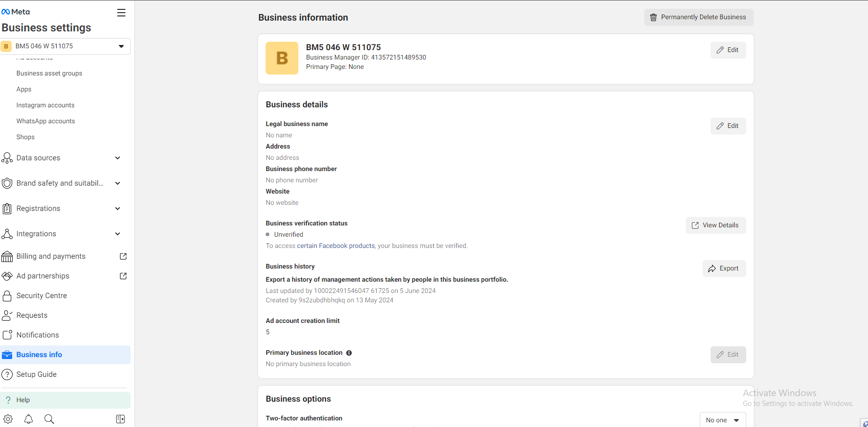Viewport: 868px width, 427px height.
Task: Open the two-factor authentication 'No one' dropdown
Action: [722, 420]
